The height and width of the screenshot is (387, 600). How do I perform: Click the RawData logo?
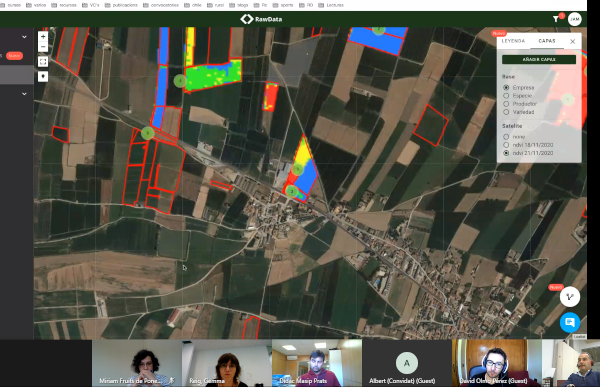pyautogui.click(x=261, y=19)
